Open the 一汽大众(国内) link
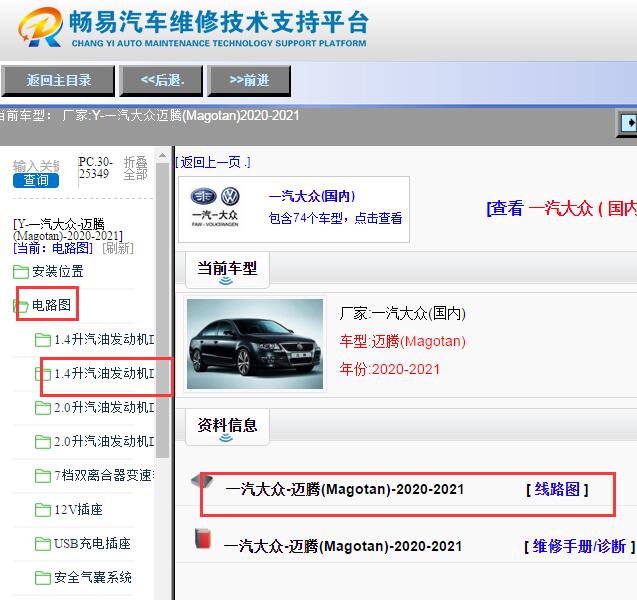637x600 pixels. coord(312,197)
